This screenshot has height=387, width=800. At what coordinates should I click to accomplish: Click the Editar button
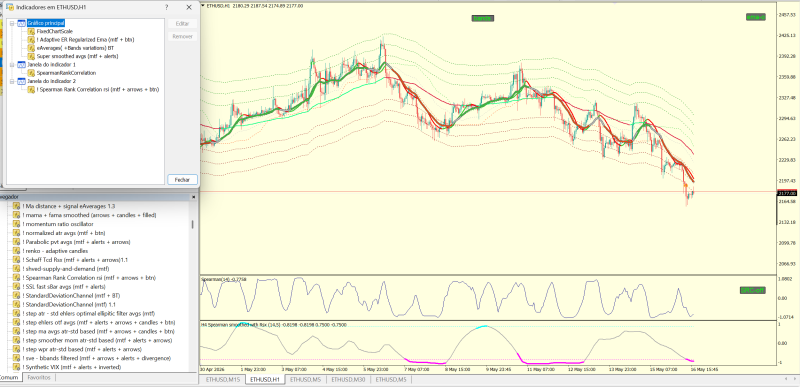pos(182,23)
